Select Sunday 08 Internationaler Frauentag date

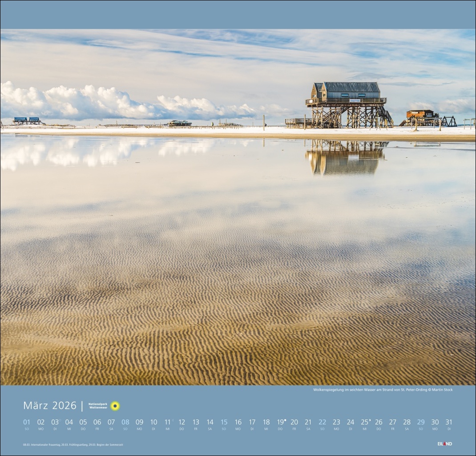125,423
